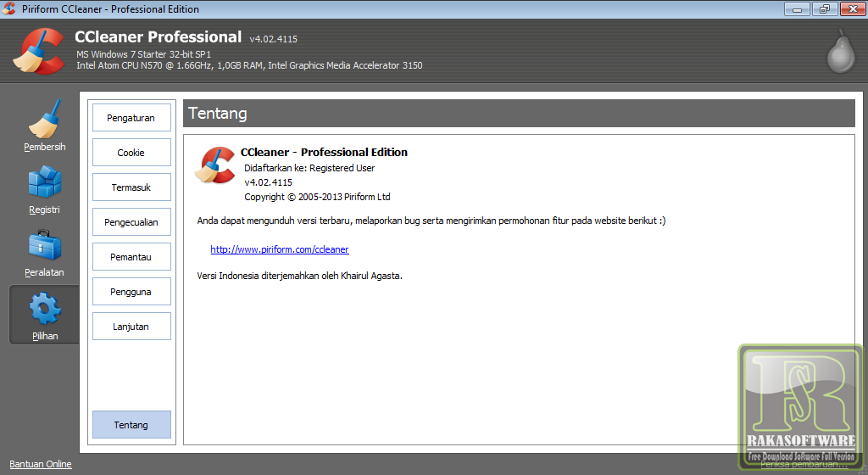Screen dimensions: 868x475
Task: Open the Cookie options tab
Action: tap(131, 153)
